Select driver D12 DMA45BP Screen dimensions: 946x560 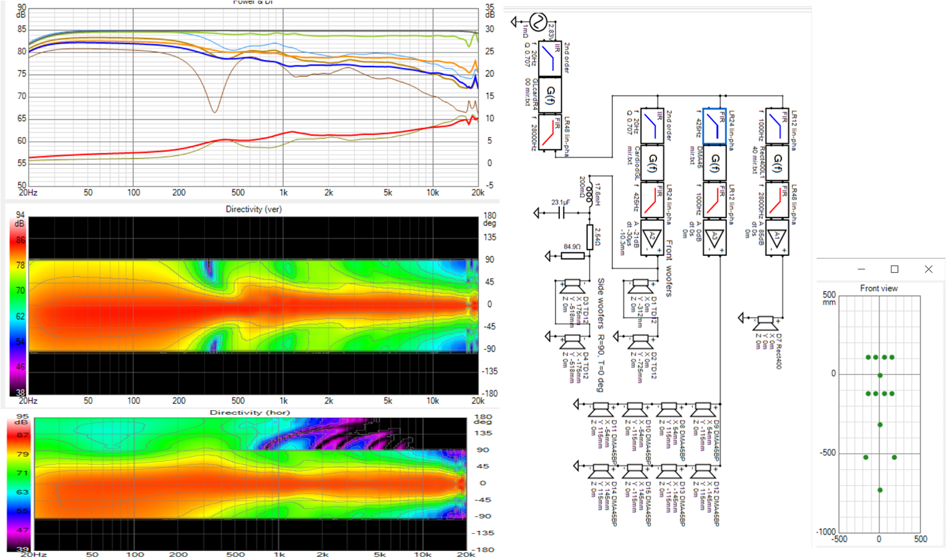[x=703, y=470]
